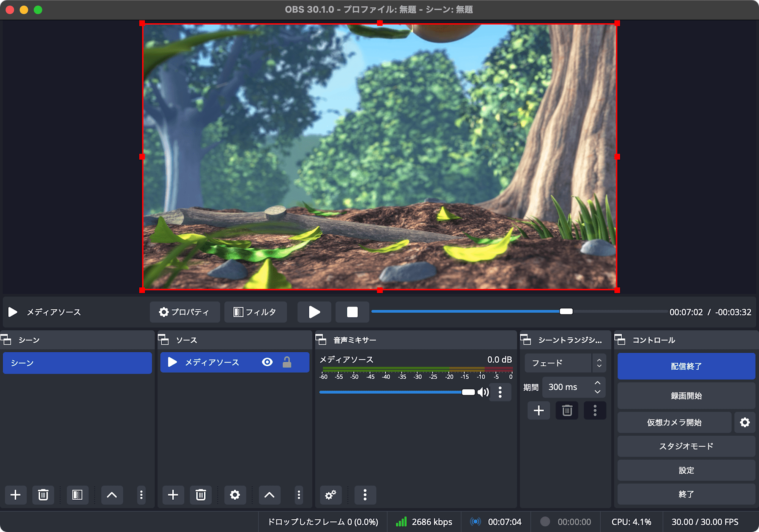The height and width of the screenshot is (532, 759).
Task: Click 終了 to exit OBS
Action: (x=686, y=494)
